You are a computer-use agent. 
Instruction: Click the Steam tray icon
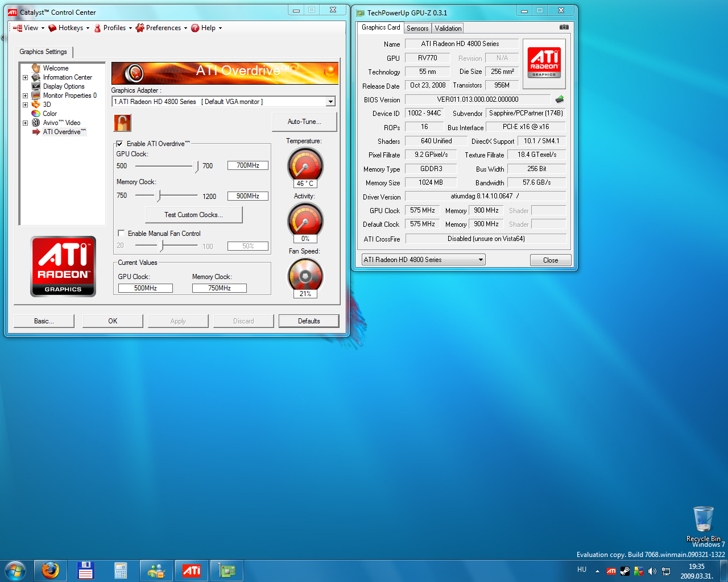[x=625, y=571]
